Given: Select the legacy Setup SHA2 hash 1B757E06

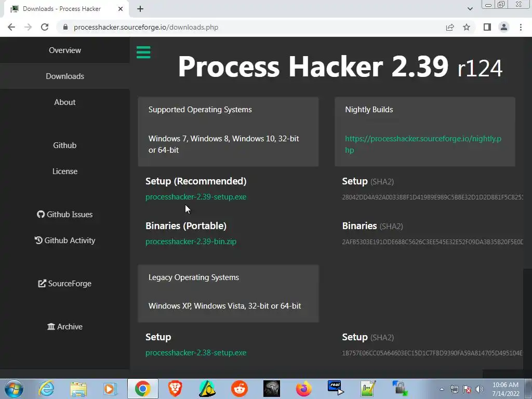Looking at the screenshot, I should [432, 353].
